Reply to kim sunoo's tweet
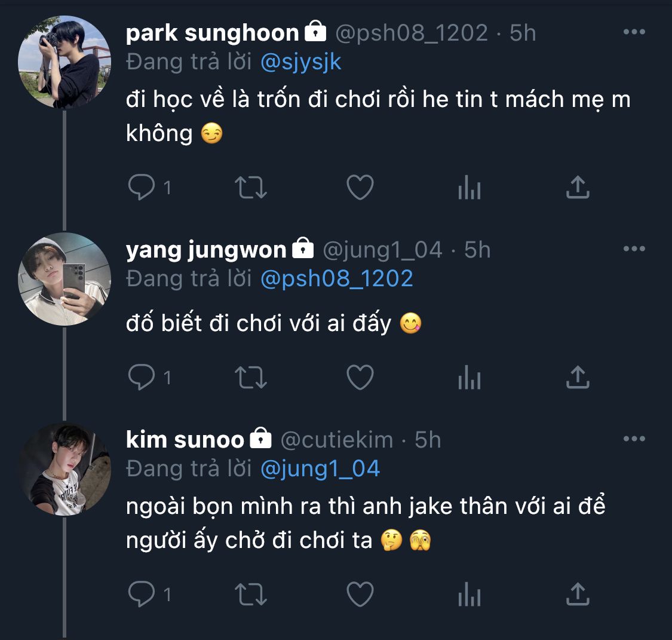 [142, 595]
